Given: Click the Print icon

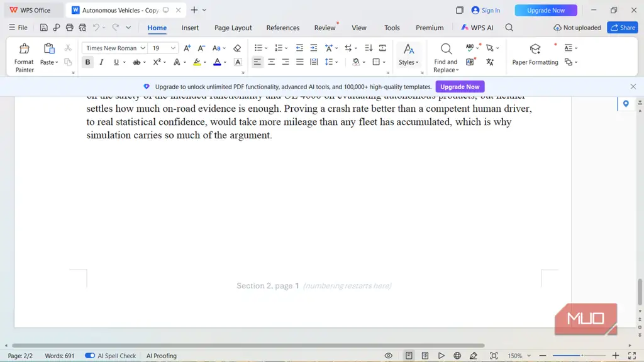Looking at the screenshot, I should pyautogui.click(x=69, y=28).
